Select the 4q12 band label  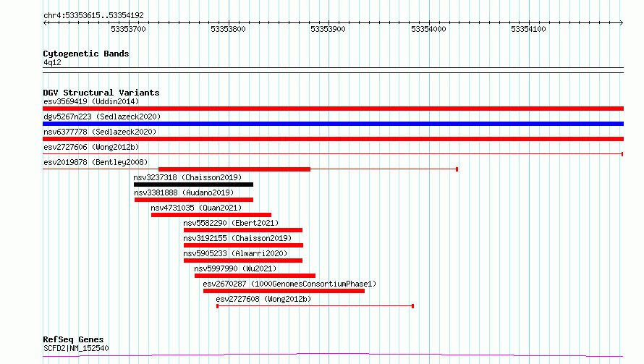pyautogui.click(x=52, y=62)
